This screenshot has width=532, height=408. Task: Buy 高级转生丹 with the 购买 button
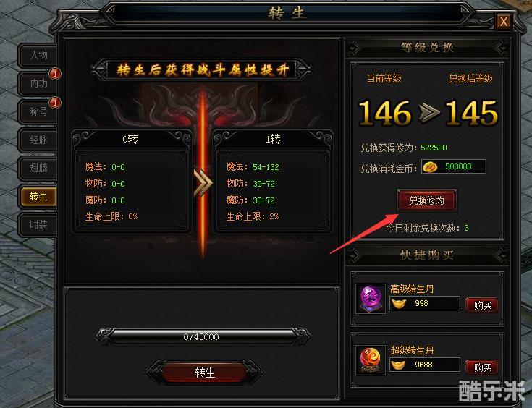482,305
